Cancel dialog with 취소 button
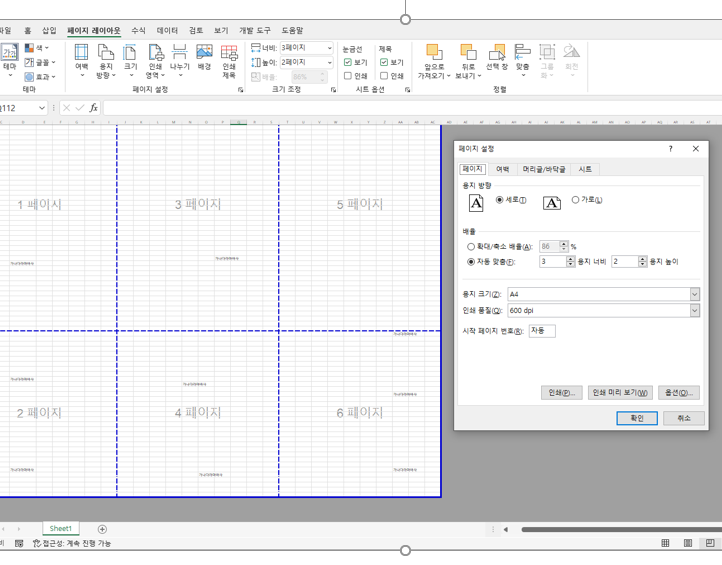This screenshot has width=722, height=565. tap(684, 418)
